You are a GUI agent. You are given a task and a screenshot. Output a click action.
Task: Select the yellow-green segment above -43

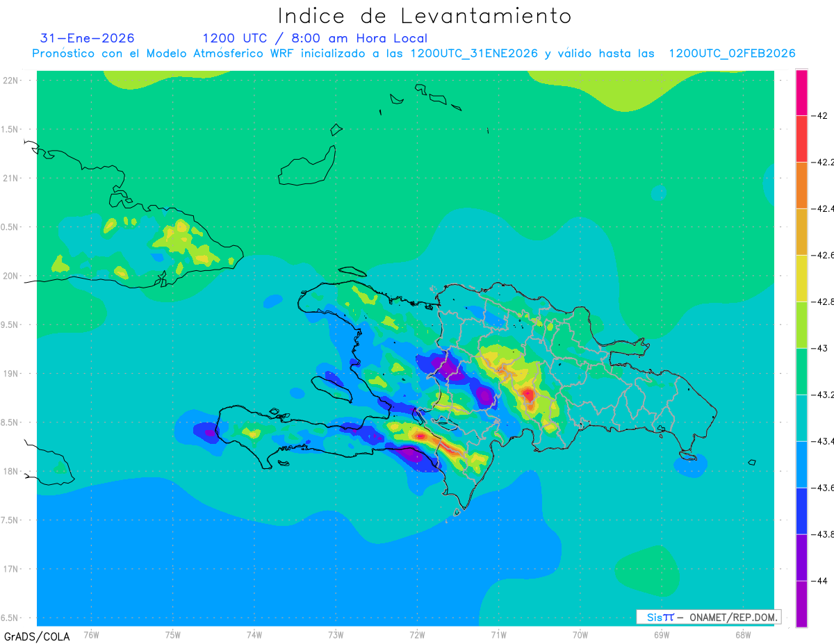click(x=801, y=325)
